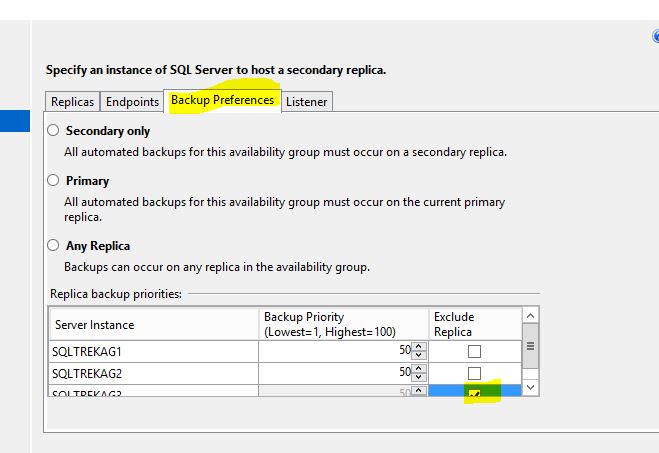Tick Exclude Replica box for SQLTREKAG2
Viewport: 659px width, 453px height.
[x=474, y=373]
